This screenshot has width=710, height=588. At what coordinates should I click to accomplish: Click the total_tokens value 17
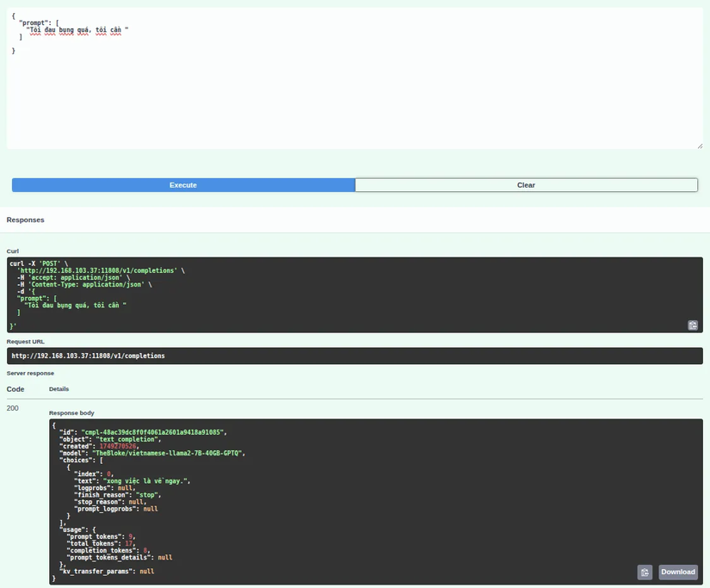click(x=128, y=543)
